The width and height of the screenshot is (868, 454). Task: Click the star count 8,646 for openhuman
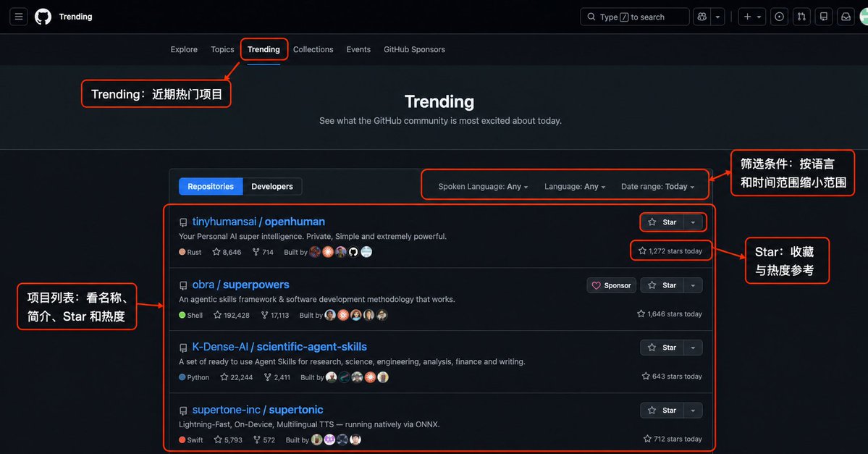(x=227, y=252)
